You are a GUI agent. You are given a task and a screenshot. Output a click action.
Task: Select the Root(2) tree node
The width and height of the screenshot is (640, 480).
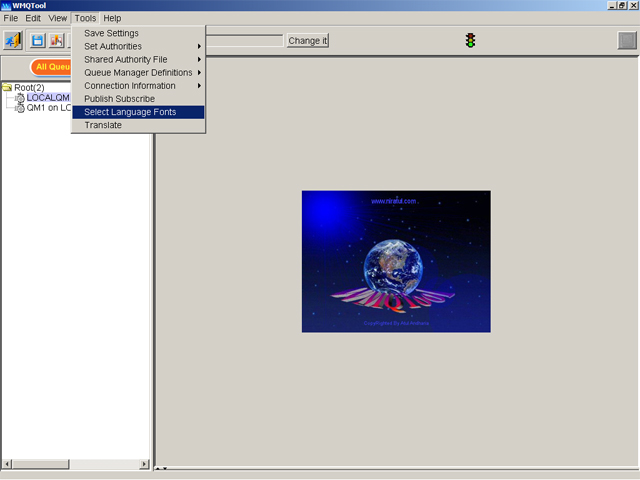[29, 87]
